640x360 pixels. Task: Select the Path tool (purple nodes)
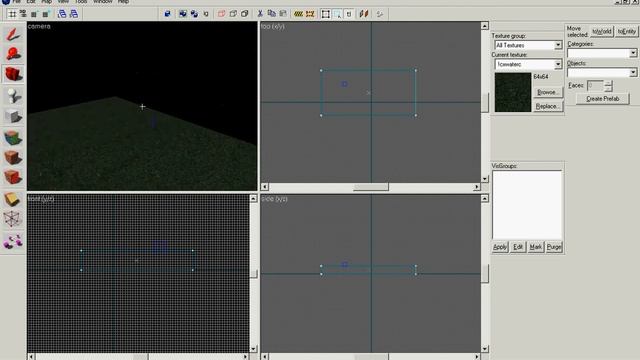[x=13, y=241]
